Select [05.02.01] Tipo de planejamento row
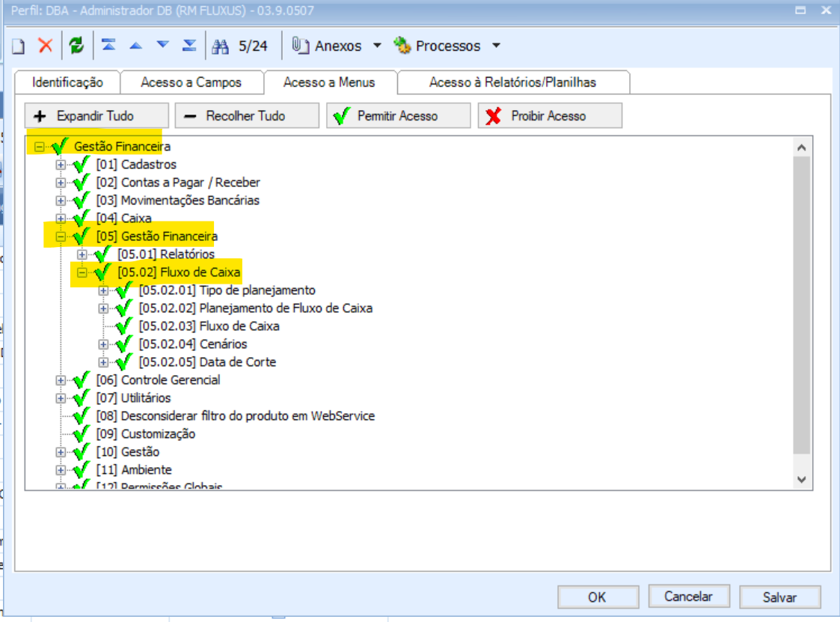This screenshot has width=840, height=622. [x=227, y=290]
